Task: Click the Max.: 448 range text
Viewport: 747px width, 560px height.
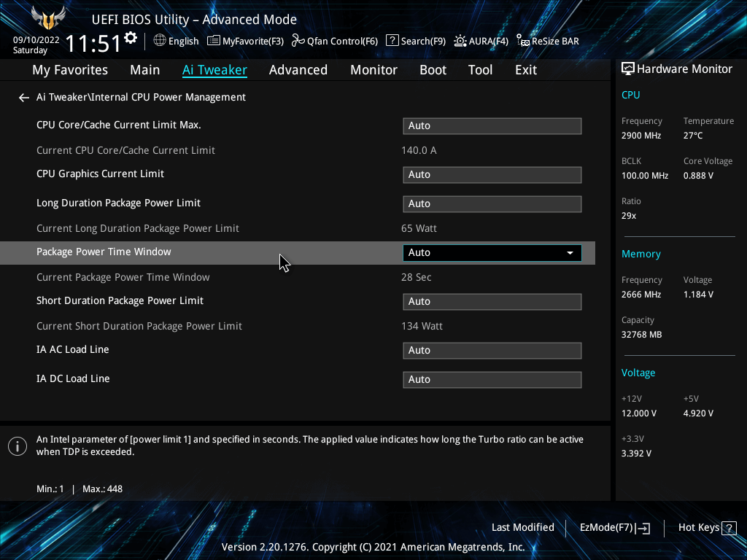Action: pos(102,489)
